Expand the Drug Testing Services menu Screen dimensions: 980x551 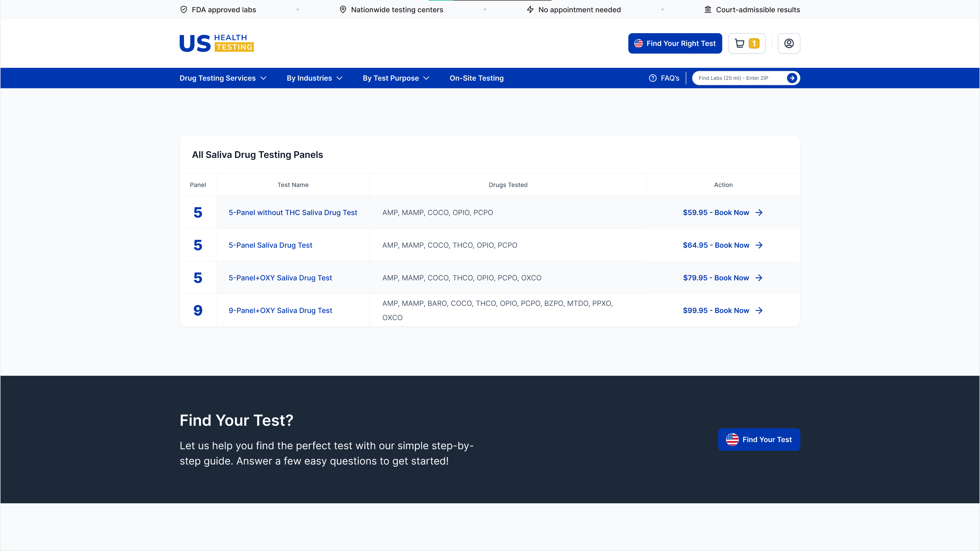(223, 78)
